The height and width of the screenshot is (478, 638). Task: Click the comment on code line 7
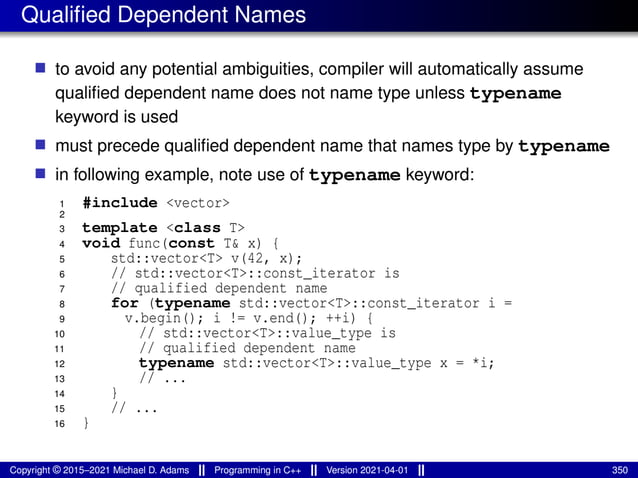pyautogui.click(x=219, y=288)
